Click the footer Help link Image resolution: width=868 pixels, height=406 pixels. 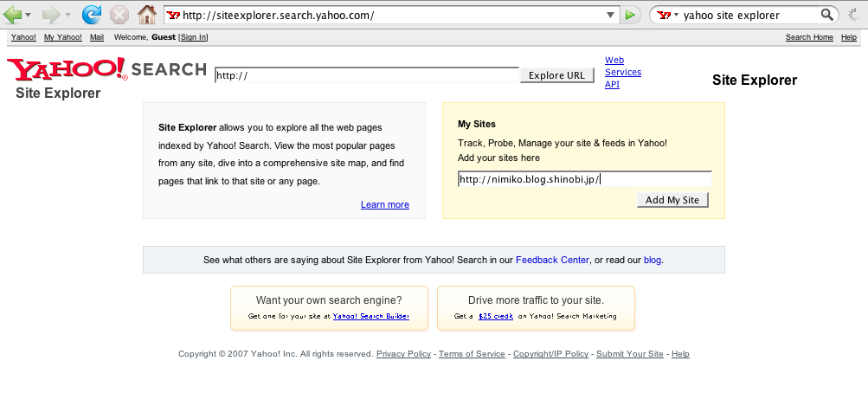pos(680,354)
